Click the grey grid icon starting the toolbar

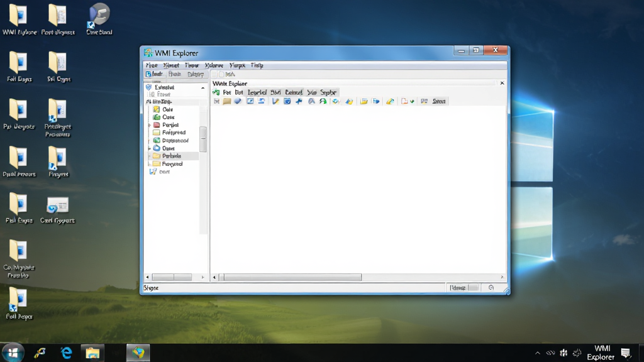coord(216,101)
